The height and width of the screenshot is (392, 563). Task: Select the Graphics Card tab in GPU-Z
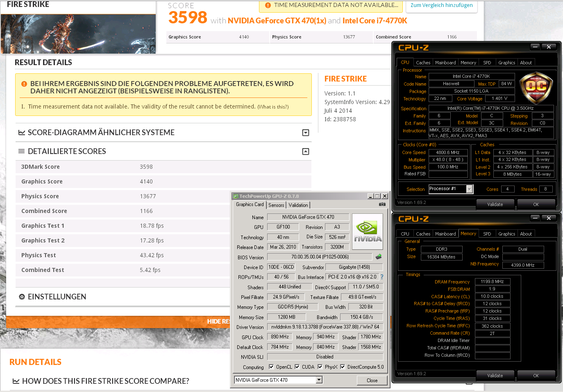point(250,204)
